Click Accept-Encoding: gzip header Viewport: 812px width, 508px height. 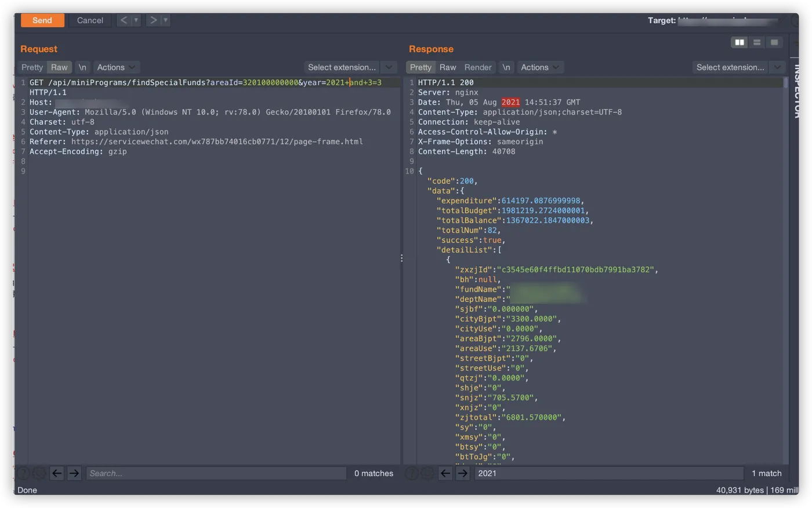pyautogui.click(x=78, y=151)
